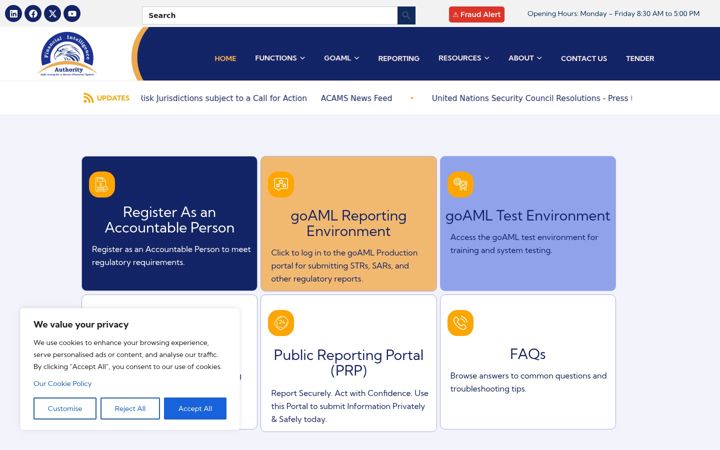Open the LinkedIn social icon
Viewport: 720px width, 450px height.
pyautogui.click(x=13, y=14)
